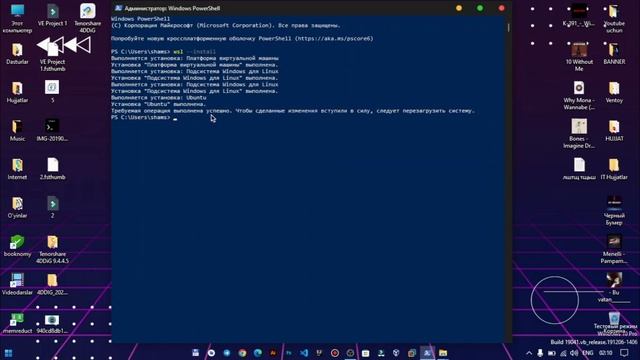The height and width of the screenshot is (360, 640).
Task: Select the 'Bones - Imagine Dr...' media file
Action: point(579,133)
